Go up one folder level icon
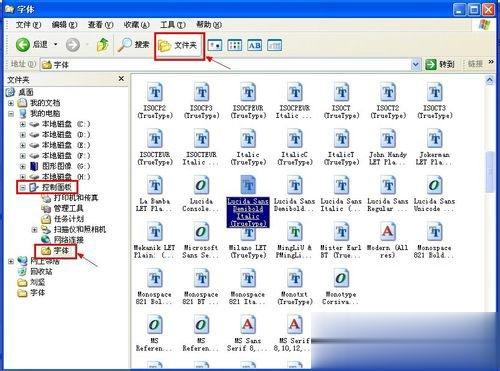The width and height of the screenshot is (500, 371). [x=103, y=45]
